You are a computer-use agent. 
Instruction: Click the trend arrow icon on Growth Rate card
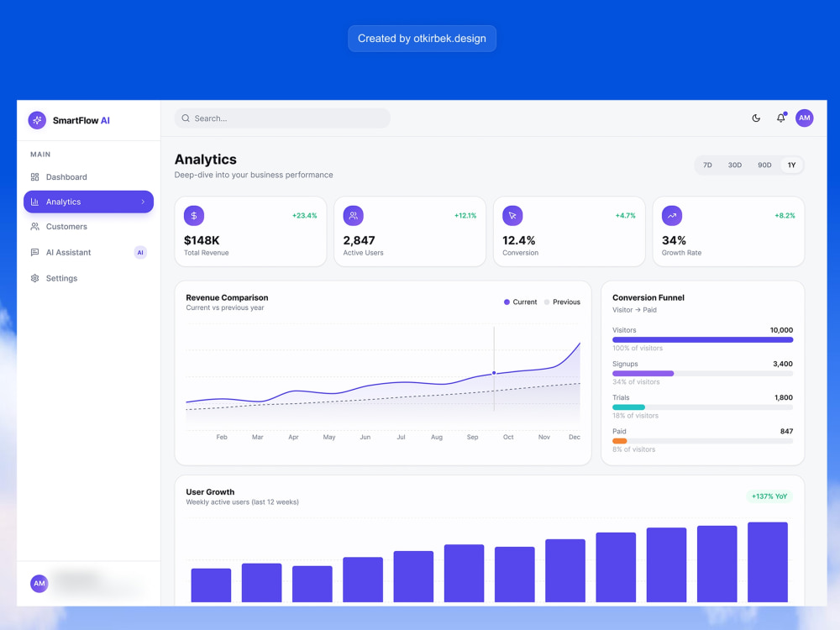(672, 215)
